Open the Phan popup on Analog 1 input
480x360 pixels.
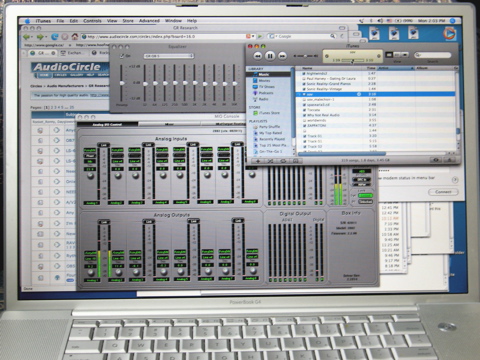click(x=90, y=156)
